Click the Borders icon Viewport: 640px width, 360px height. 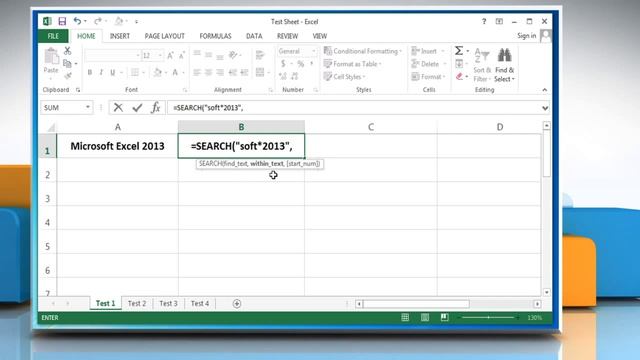(x=135, y=73)
